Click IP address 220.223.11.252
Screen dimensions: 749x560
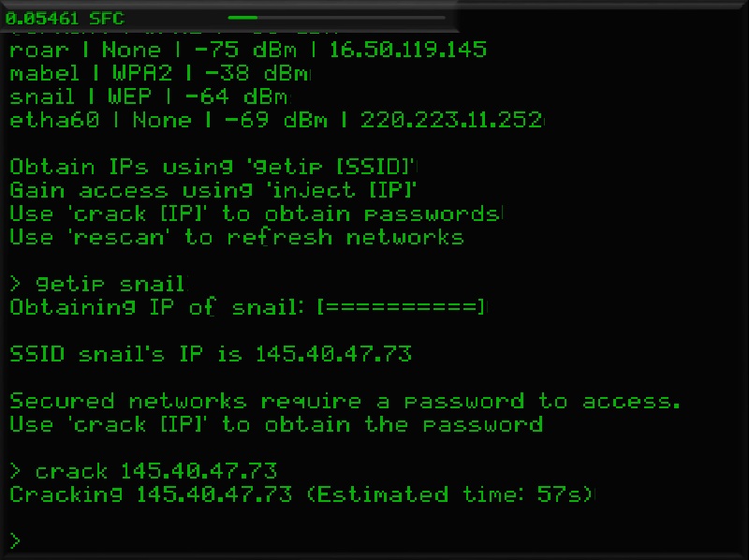(x=451, y=120)
